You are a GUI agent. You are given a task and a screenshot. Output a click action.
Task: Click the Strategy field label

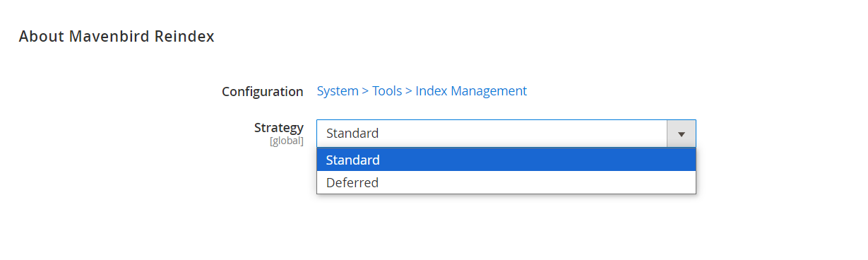[279, 127]
